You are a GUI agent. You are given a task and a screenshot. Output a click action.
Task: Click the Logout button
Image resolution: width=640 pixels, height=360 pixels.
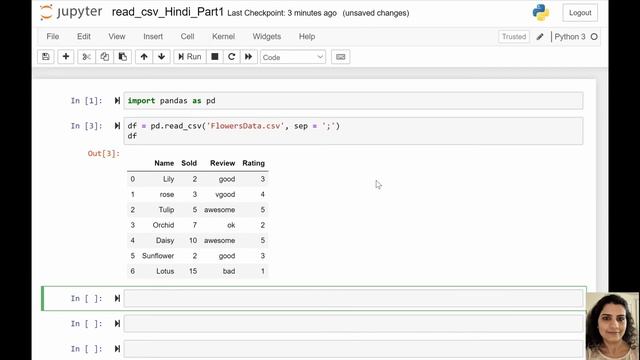pyautogui.click(x=580, y=13)
